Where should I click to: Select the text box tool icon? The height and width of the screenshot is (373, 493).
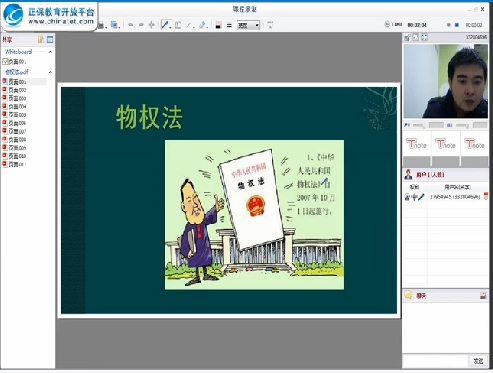[178, 25]
